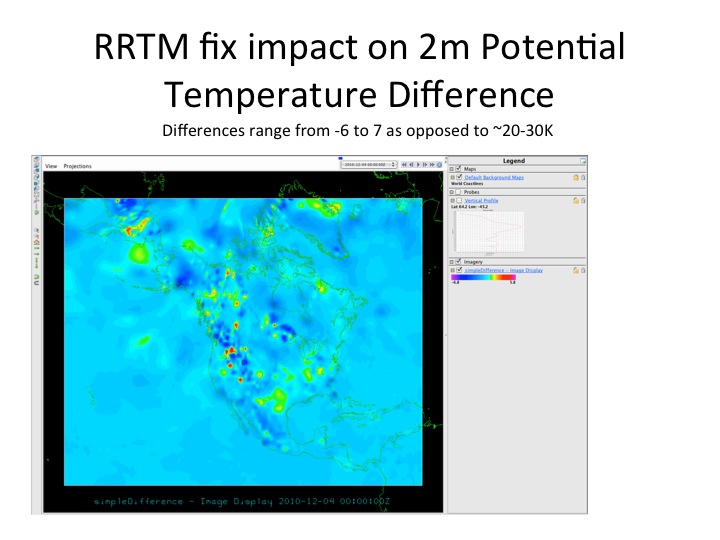Image resolution: width=720 pixels, height=540 pixels.
Task: Toggle the Maps category checkbox
Action: click(459, 169)
